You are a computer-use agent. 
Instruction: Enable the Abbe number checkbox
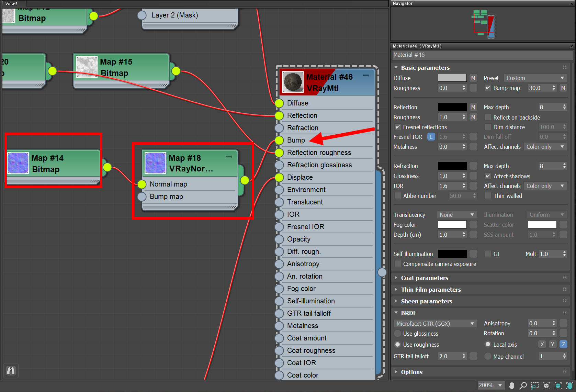(x=397, y=196)
